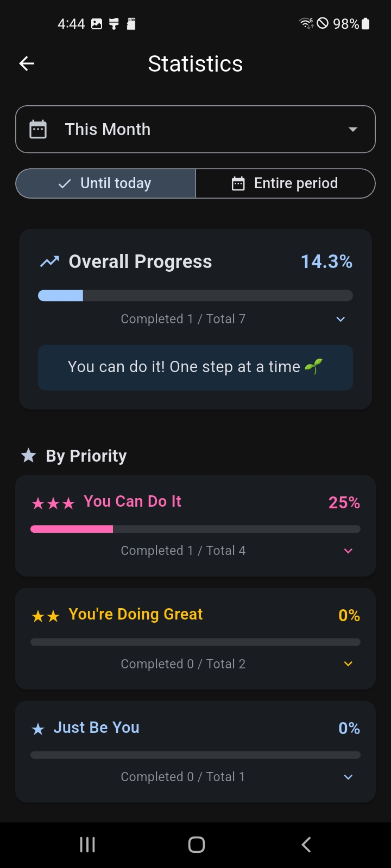
Task: Click the calendar icon in period selector
Action: 38,130
